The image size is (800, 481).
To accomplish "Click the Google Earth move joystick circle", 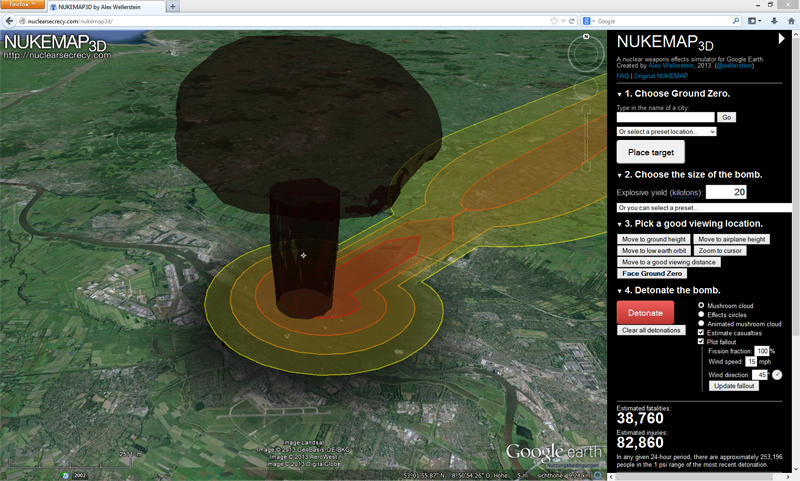I will tap(586, 88).
